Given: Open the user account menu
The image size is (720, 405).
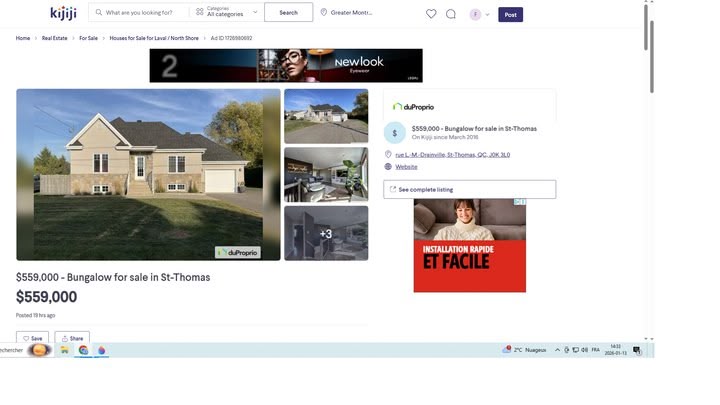Looking at the screenshot, I should 479,14.
